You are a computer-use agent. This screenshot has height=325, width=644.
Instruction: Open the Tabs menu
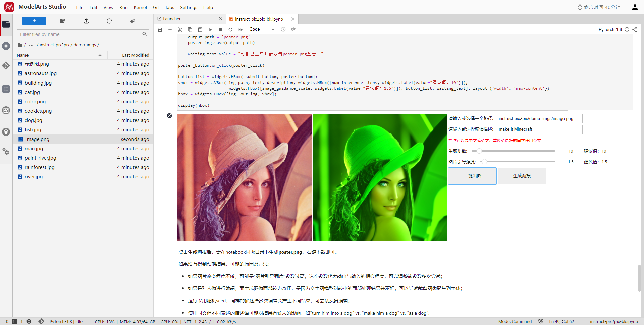(169, 7)
